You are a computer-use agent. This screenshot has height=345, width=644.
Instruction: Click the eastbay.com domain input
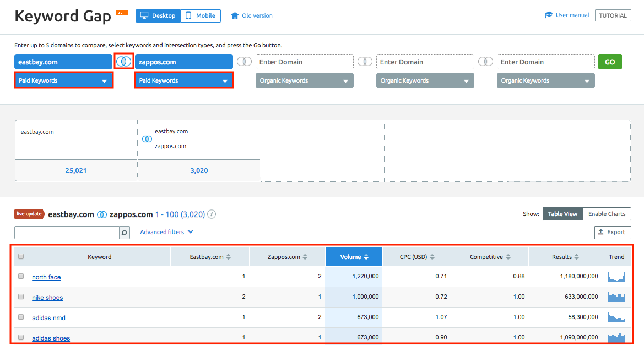click(x=63, y=62)
